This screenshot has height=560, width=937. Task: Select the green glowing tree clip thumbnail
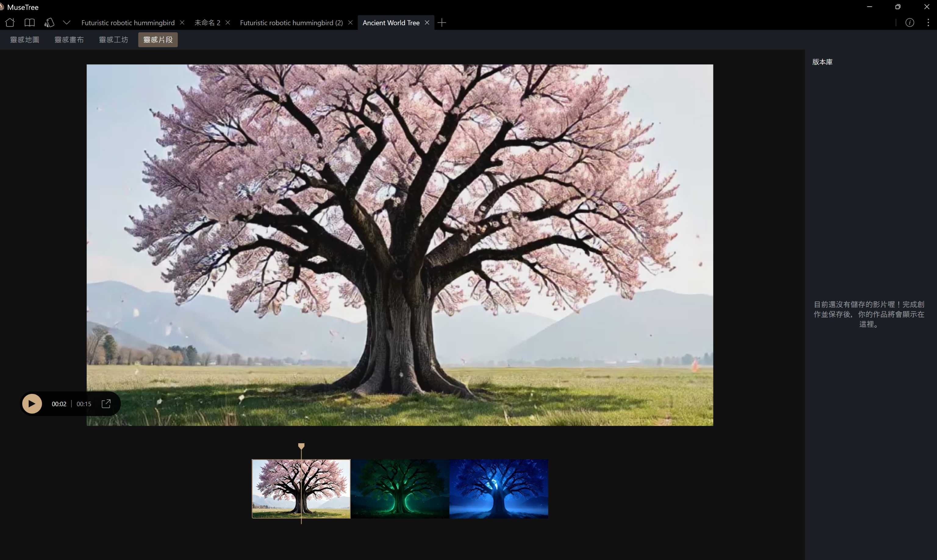[400, 489]
